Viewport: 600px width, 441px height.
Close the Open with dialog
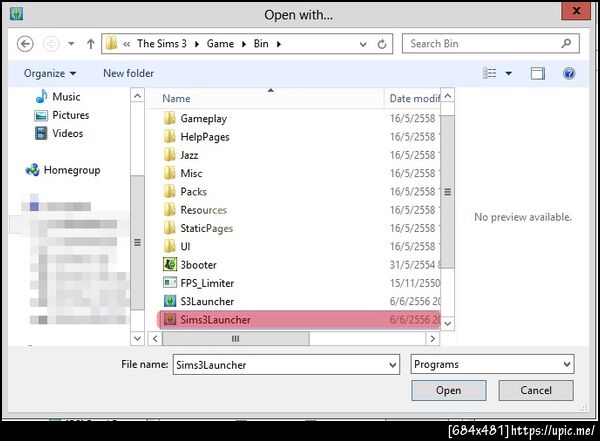tap(576, 11)
